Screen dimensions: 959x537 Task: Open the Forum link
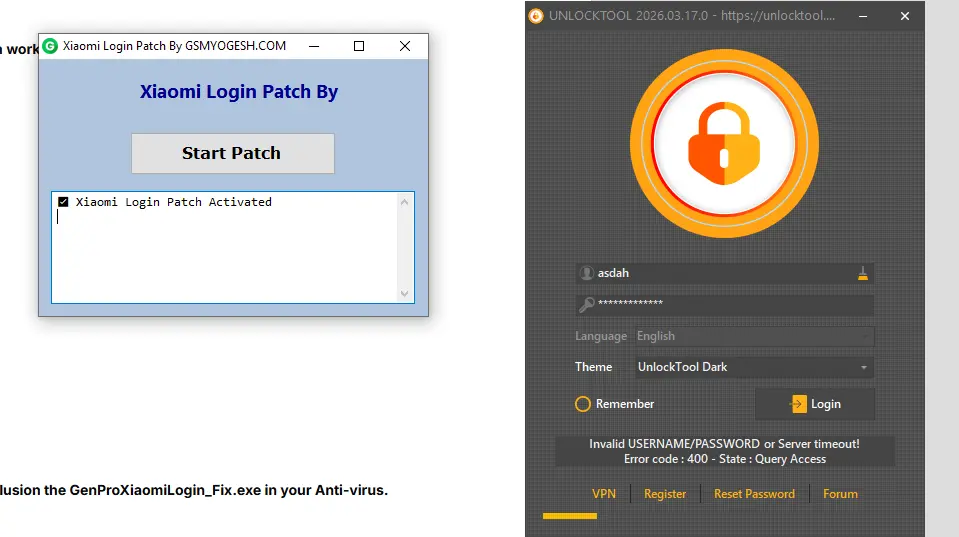(x=840, y=494)
